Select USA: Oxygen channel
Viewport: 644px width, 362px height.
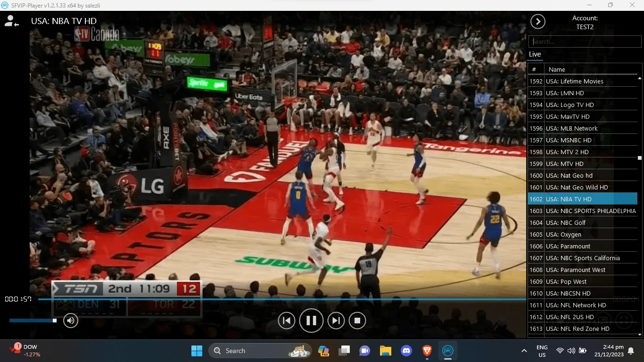click(583, 234)
